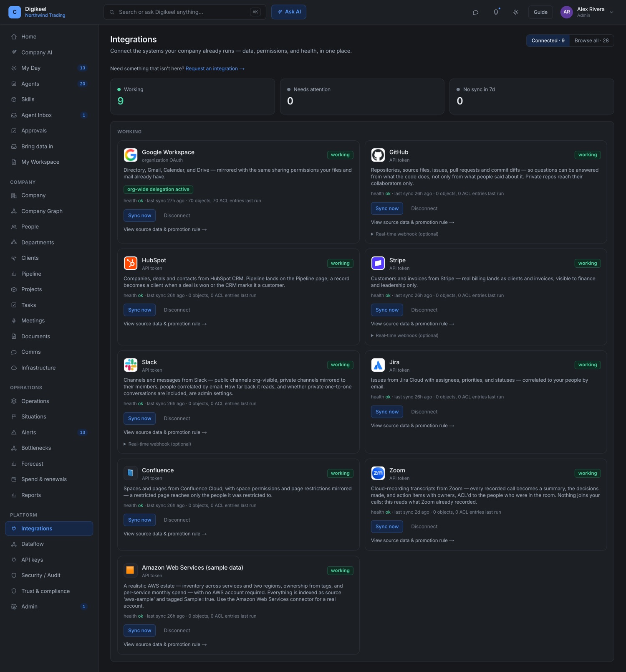Expand GitHub Real-time webhook (optional)
Screen dimensions: 626x672
[405, 234]
